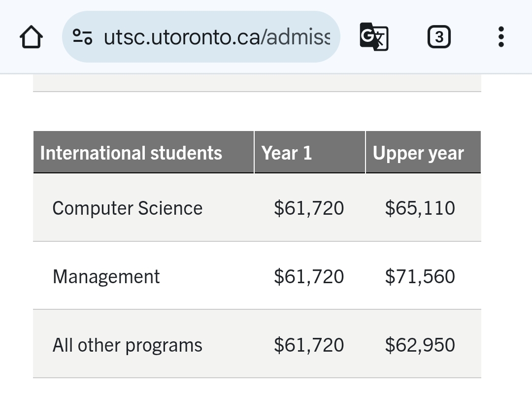Open the three-dot browser menu
The height and width of the screenshot is (395, 532).
coord(501,36)
